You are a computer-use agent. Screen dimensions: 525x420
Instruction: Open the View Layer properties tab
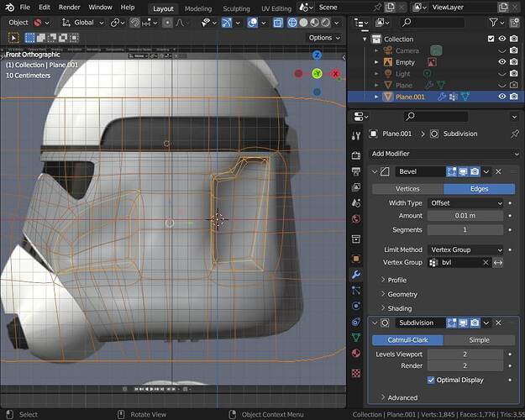356,186
